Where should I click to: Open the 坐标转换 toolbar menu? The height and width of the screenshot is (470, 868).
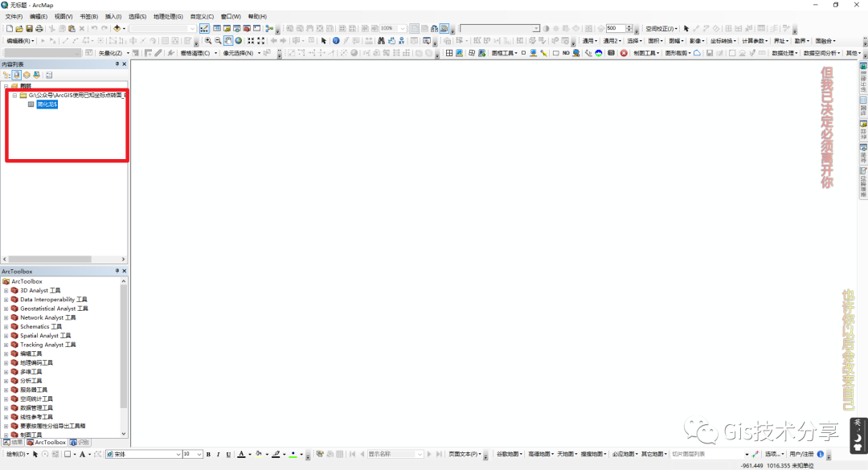tap(723, 41)
